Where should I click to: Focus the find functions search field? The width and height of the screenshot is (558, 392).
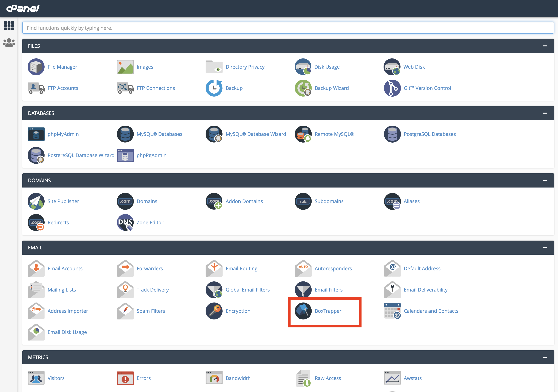288,28
